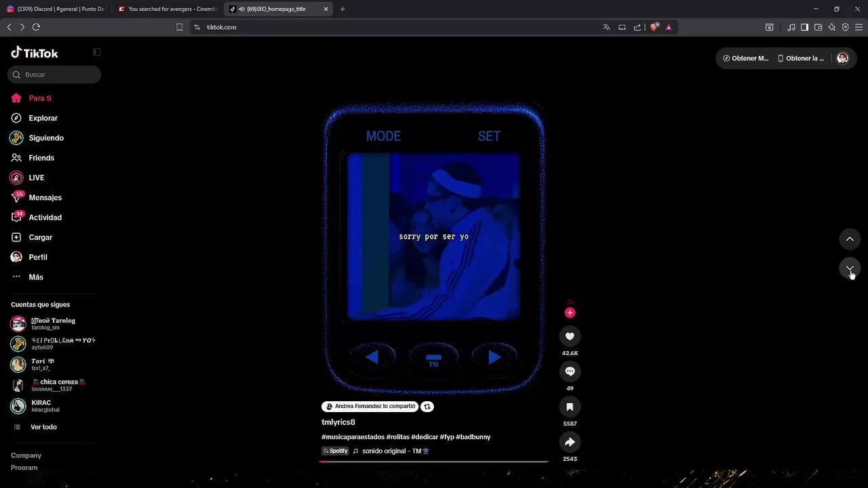868x488 pixels.
Task: Open the Brave Wallet icon
Action: coord(818,27)
